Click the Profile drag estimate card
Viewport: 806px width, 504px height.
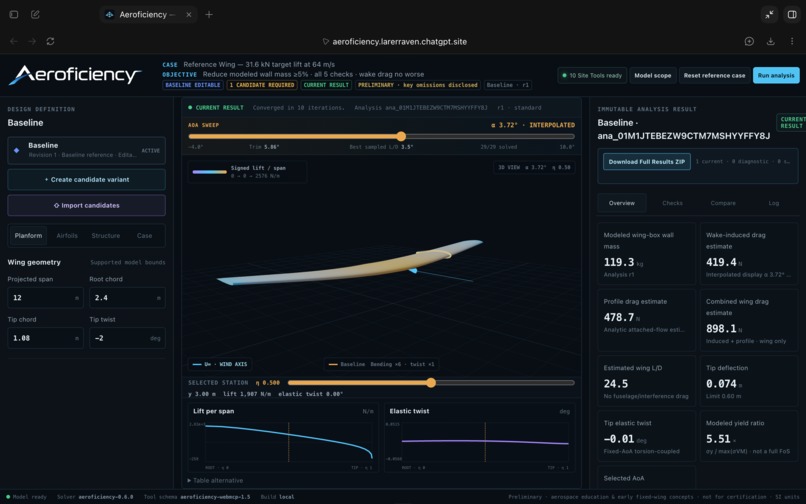pos(646,320)
